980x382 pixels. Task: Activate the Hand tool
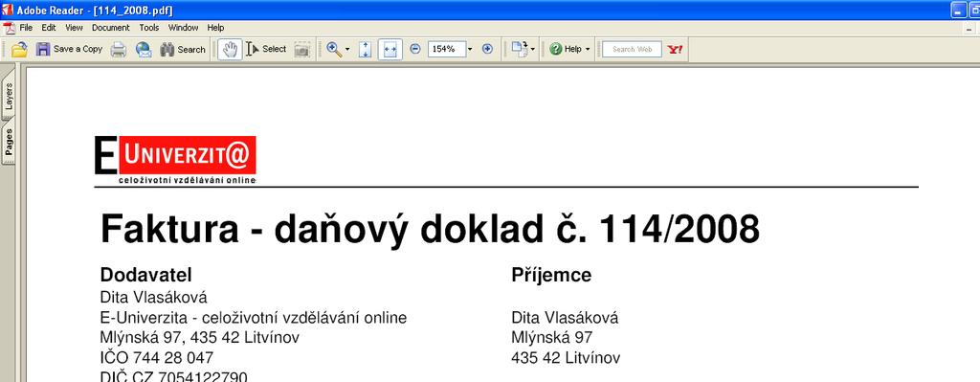pyautogui.click(x=230, y=50)
